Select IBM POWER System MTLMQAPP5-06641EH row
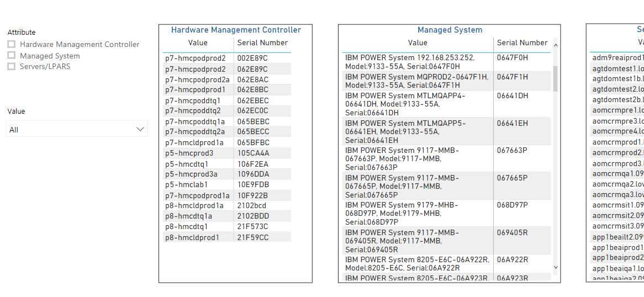The width and height of the screenshot is (644, 297). click(x=447, y=131)
